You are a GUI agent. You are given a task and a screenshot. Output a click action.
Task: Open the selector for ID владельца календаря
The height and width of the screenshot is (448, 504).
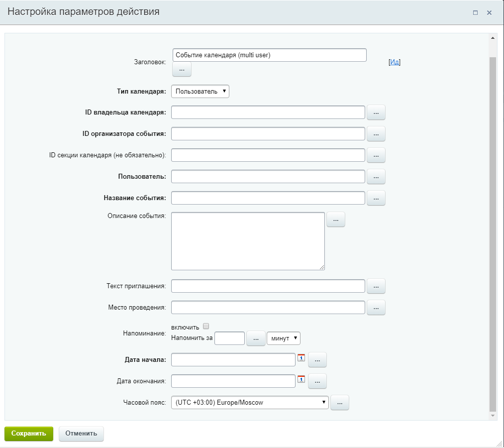pyautogui.click(x=376, y=112)
